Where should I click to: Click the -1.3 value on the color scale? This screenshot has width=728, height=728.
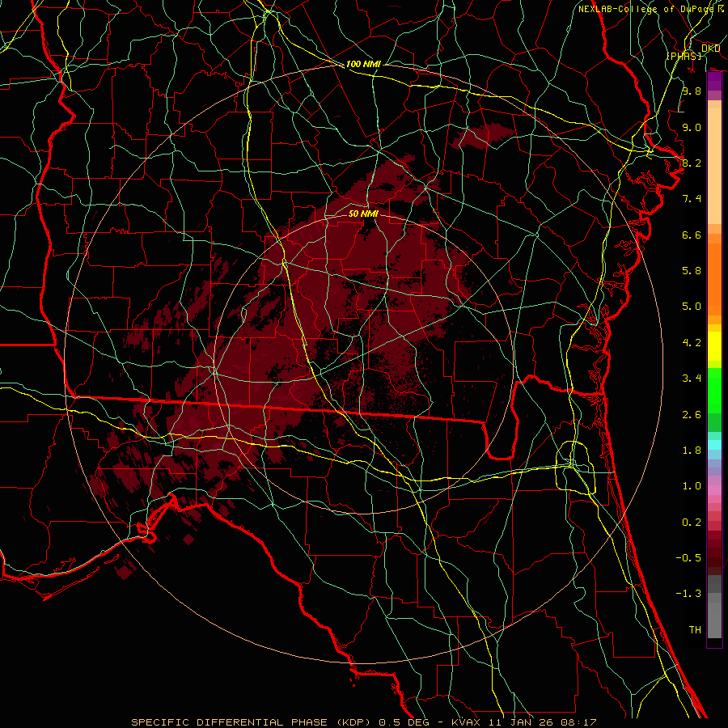click(688, 594)
